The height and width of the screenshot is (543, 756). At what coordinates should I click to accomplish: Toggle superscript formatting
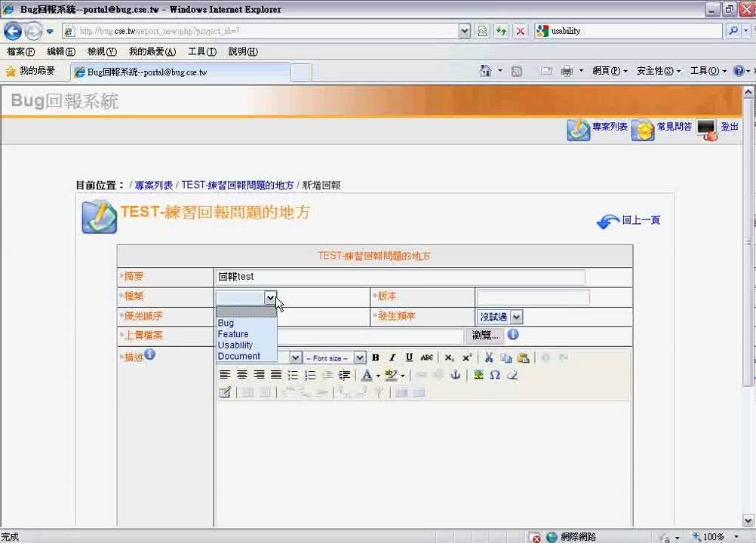[466, 357]
